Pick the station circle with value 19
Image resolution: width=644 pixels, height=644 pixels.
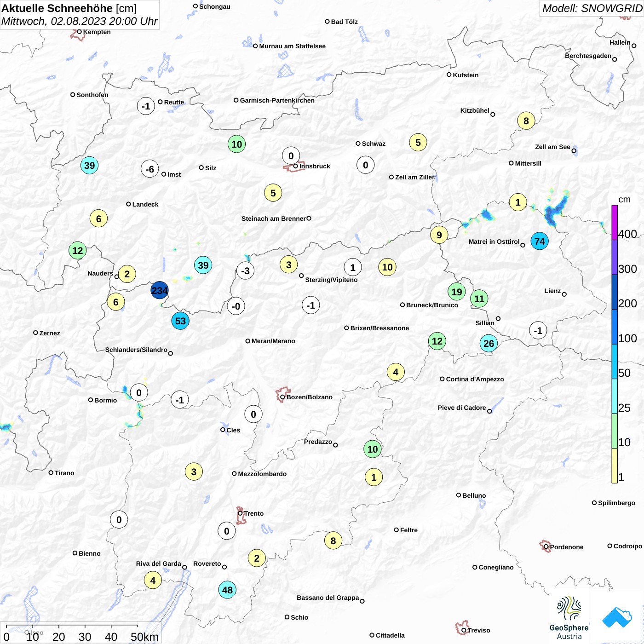point(456,292)
